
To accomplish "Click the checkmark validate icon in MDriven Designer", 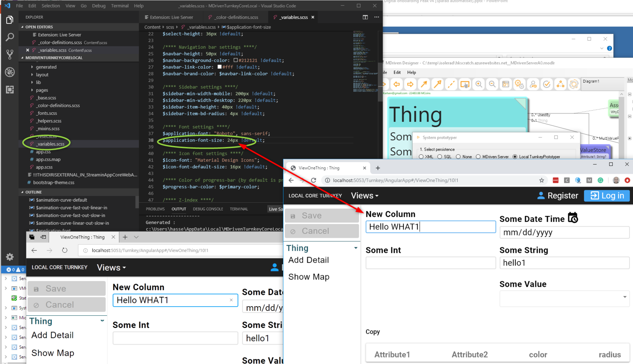I will [547, 84].
